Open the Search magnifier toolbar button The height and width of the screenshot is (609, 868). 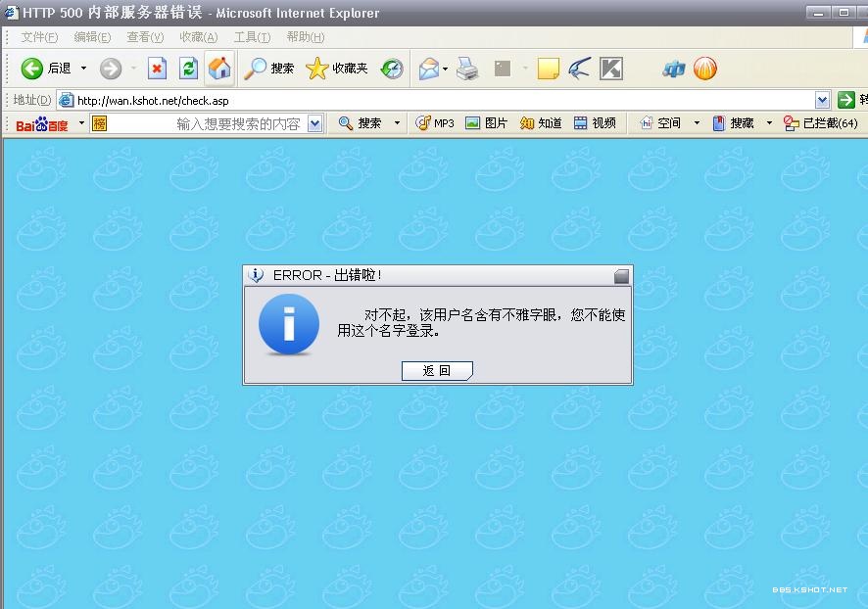(x=269, y=68)
